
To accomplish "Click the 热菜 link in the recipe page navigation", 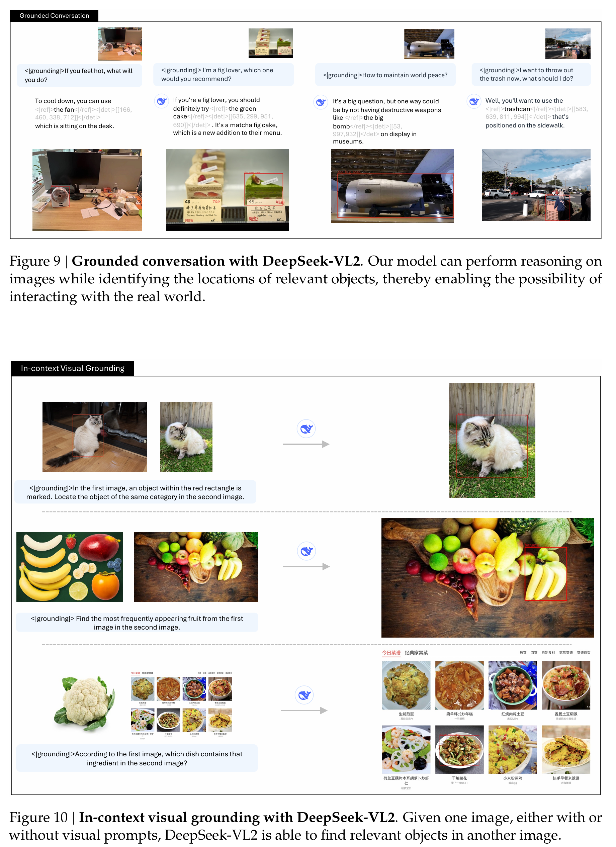I will click(x=523, y=653).
